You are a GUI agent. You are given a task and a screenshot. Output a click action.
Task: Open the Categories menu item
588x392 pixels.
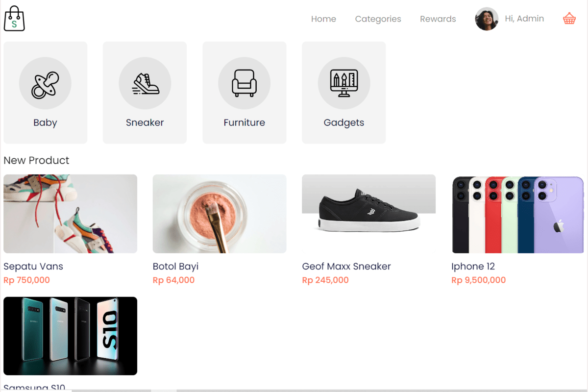pos(378,19)
